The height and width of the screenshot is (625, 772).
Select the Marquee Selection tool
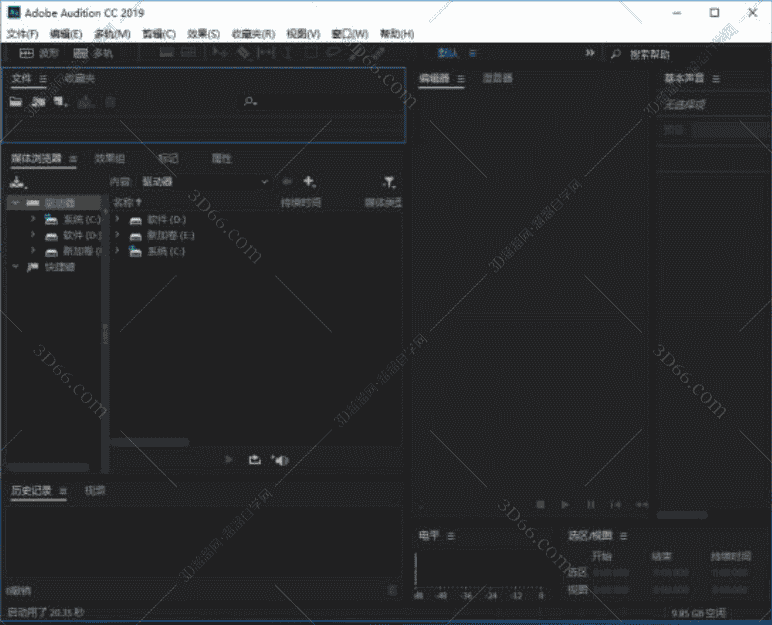tap(311, 53)
